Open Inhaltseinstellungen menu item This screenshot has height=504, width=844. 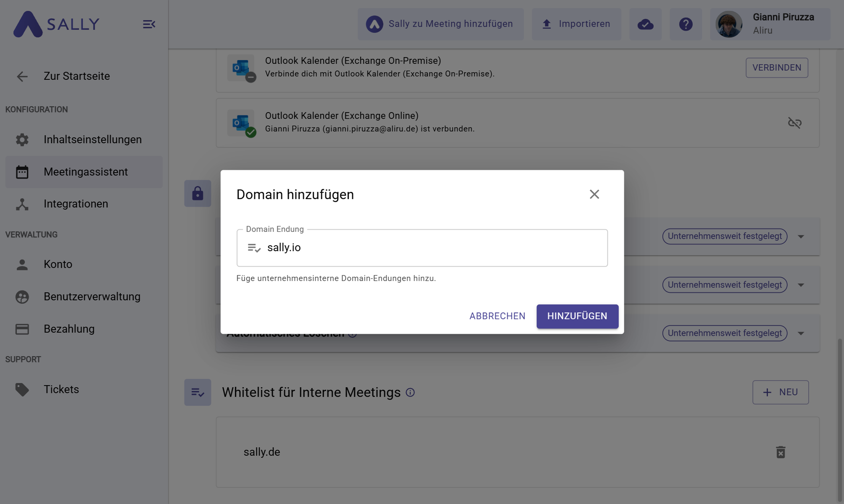pyautogui.click(x=84, y=139)
